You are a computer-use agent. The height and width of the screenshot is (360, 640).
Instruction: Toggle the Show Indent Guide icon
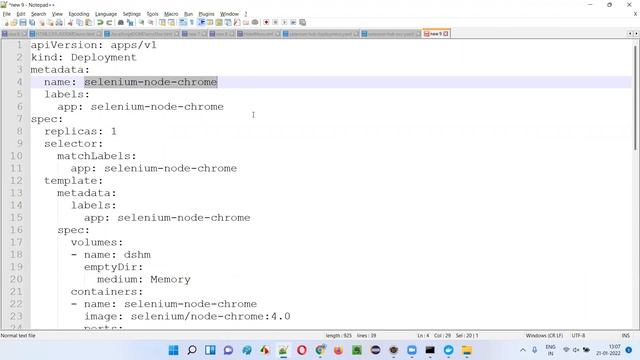coord(201,22)
